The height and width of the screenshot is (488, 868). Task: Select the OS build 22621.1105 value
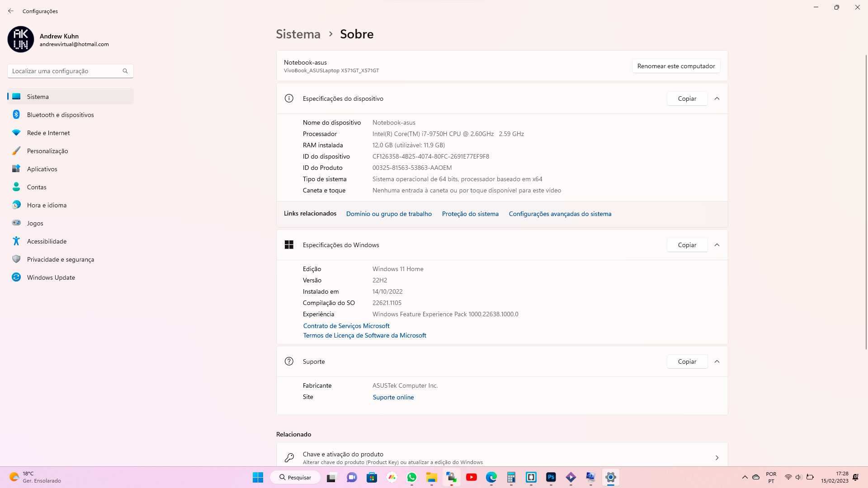click(x=387, y=303)
